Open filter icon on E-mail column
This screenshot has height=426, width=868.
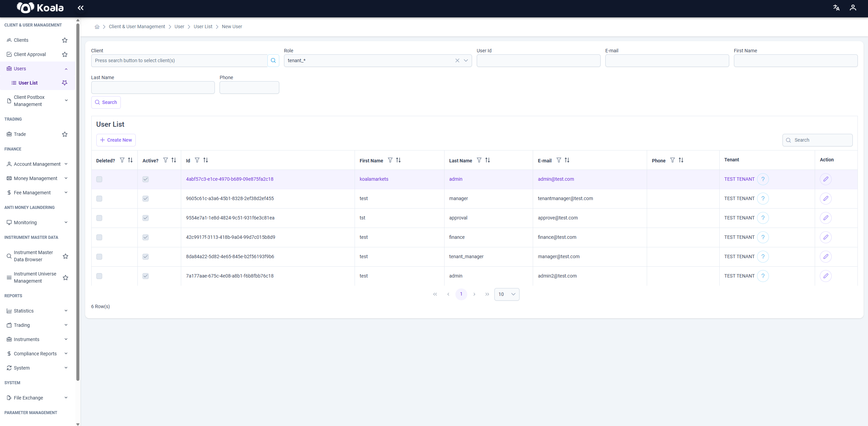559,160
